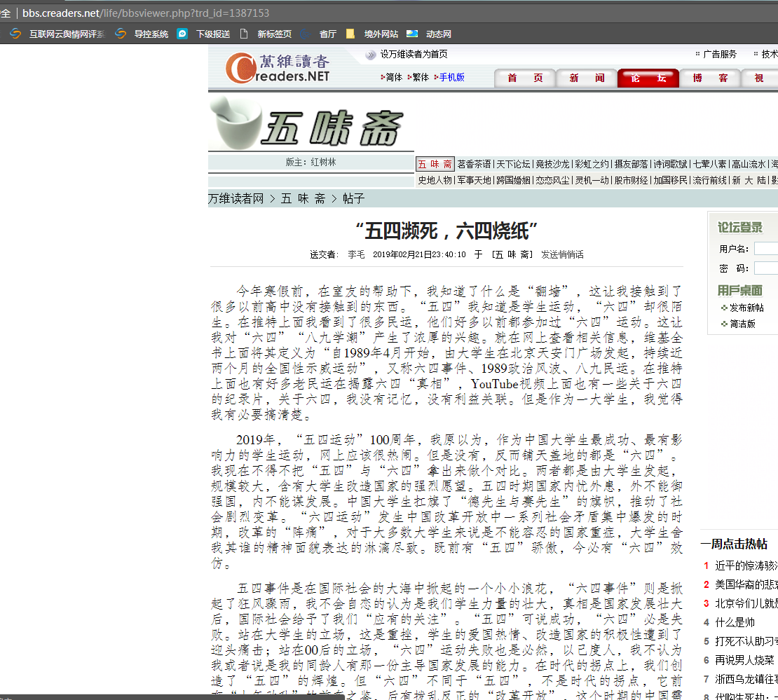Viewport: 778px width, 700px height.
Task: Open the 流行前线 forum link
Action: (709, 180)
